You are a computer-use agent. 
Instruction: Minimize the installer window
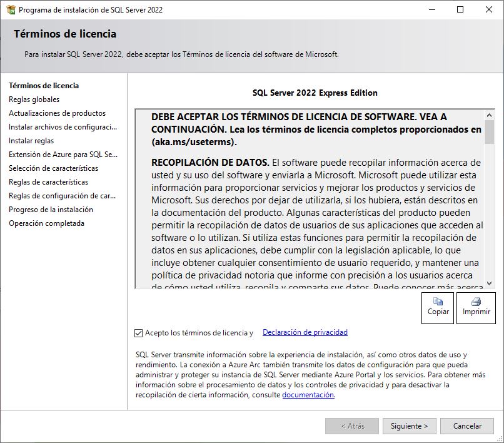pyautogui.click(x=432, y=9)
